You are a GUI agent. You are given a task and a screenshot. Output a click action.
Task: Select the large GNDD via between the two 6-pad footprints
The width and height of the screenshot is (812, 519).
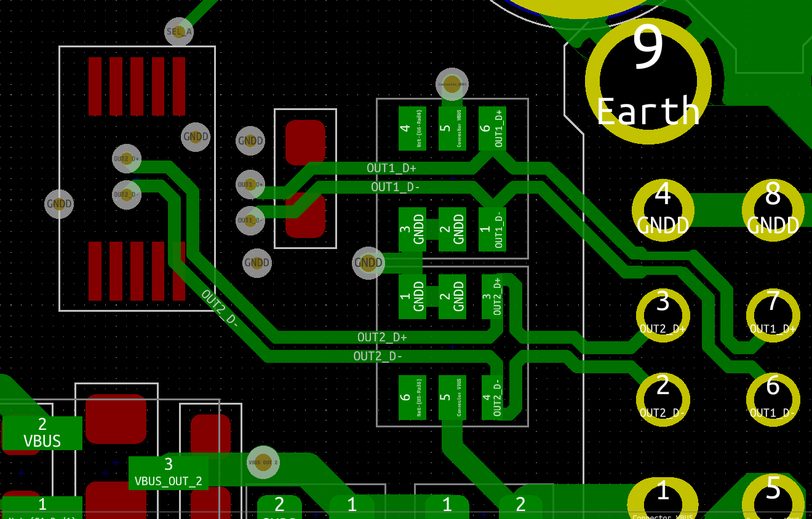pyautogui.click(x=368, y=263)
